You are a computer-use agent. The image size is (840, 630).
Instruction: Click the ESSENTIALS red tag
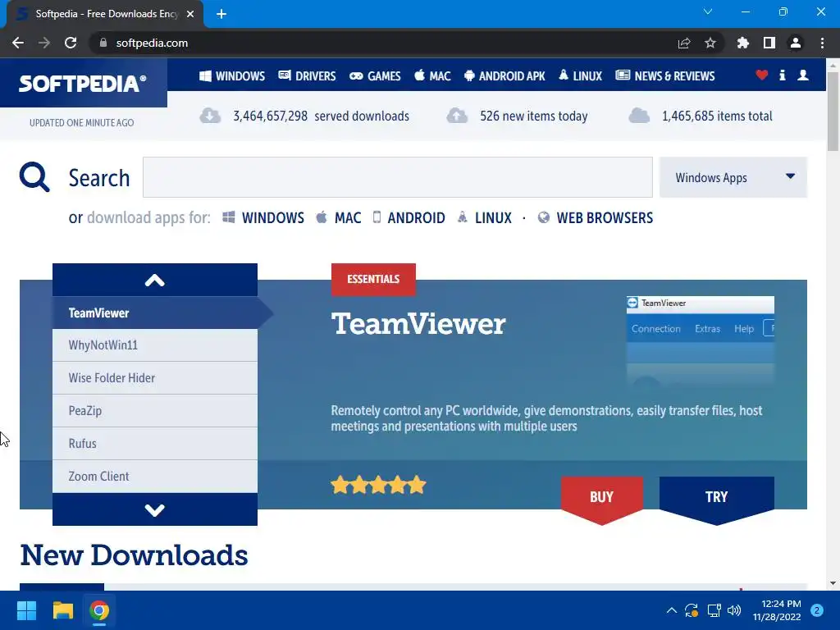tap(373, 279)
